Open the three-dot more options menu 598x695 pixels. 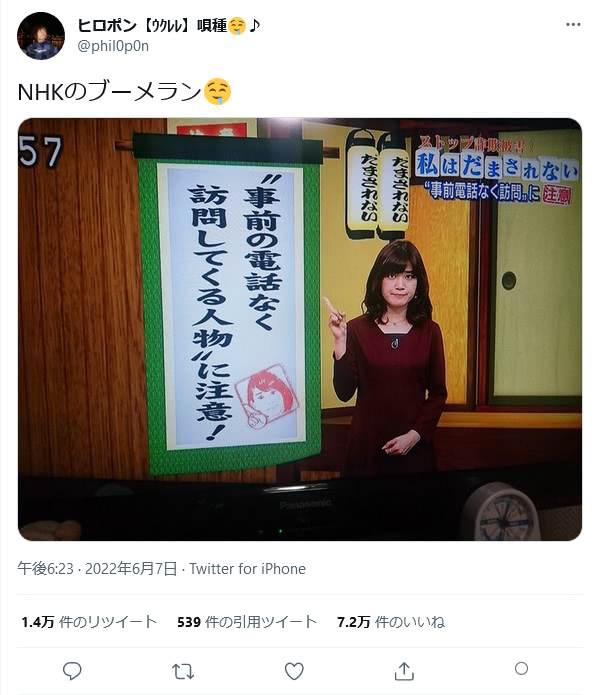(573, 24)
